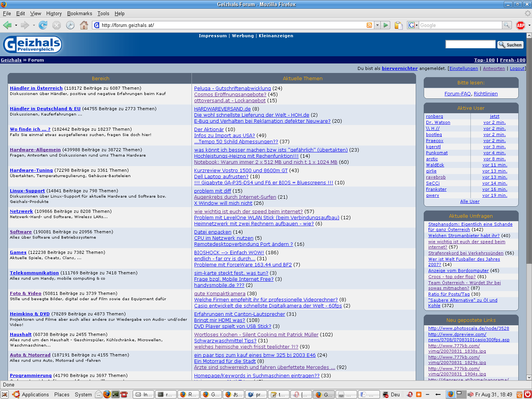Open the Einstellungen settings link
The image size is (532, 399).
pos(464,68)
